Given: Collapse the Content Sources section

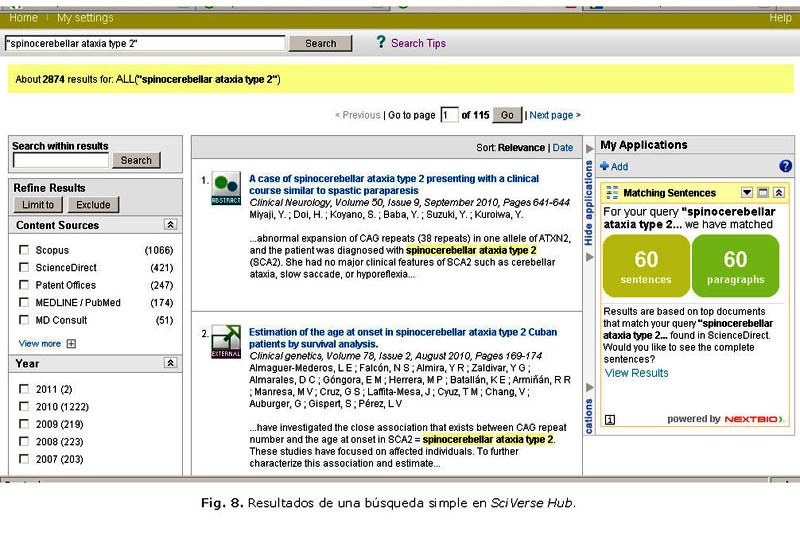Looking at the screenshot, I should (x=170, y=225).
